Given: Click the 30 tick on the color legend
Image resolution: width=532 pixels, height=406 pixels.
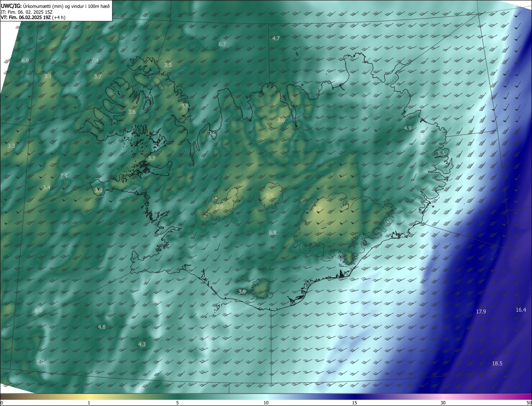Looking at the screenshot, I should pos(443,403).
